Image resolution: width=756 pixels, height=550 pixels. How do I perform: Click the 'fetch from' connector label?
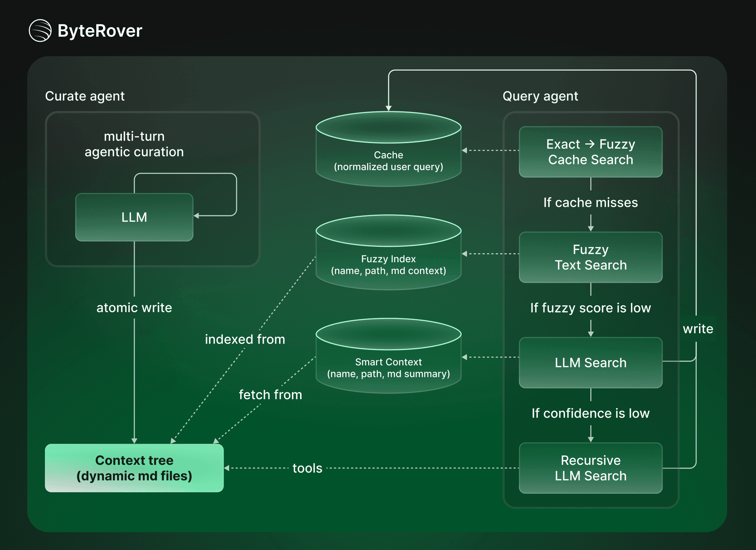click(x=270, y=394)
